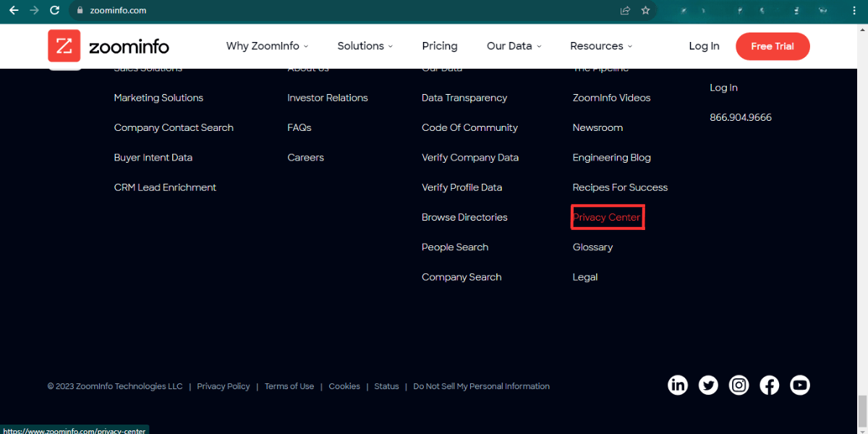Image resolution: width=868 pixels, height=434 pixels.
Task: Open the Pricing page from navigation
Action: [440, 46]
